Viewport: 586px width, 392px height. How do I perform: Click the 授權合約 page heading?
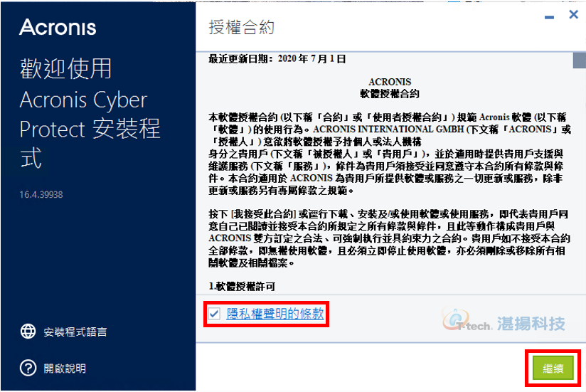[241, 27]
